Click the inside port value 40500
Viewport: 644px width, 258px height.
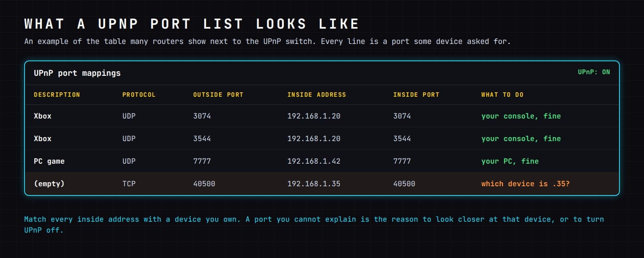pyautogui.click(x=404, y=184)
